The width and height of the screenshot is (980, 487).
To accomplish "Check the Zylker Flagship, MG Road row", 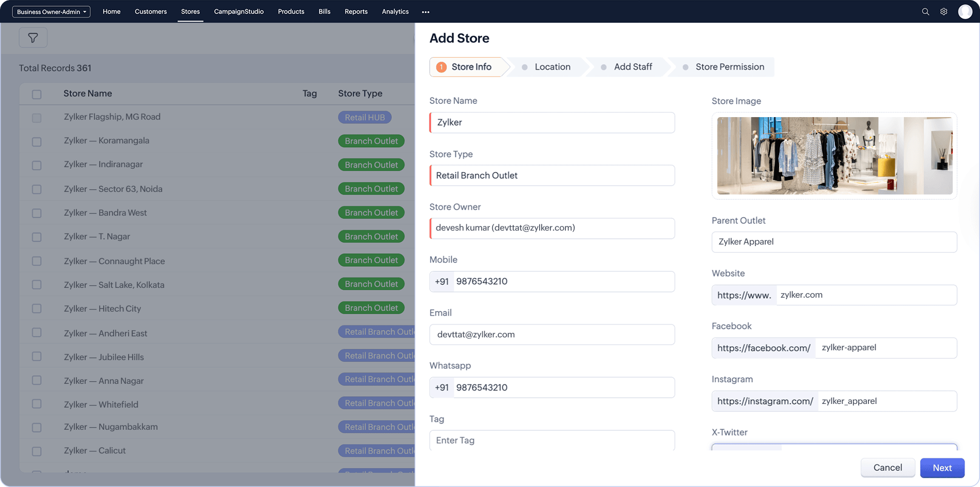I will coord(36,118).
